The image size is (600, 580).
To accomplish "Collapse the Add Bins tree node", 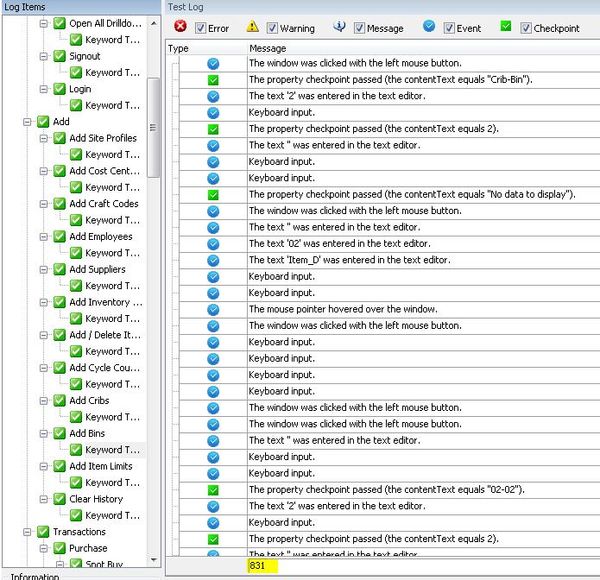I will point(43,434).
